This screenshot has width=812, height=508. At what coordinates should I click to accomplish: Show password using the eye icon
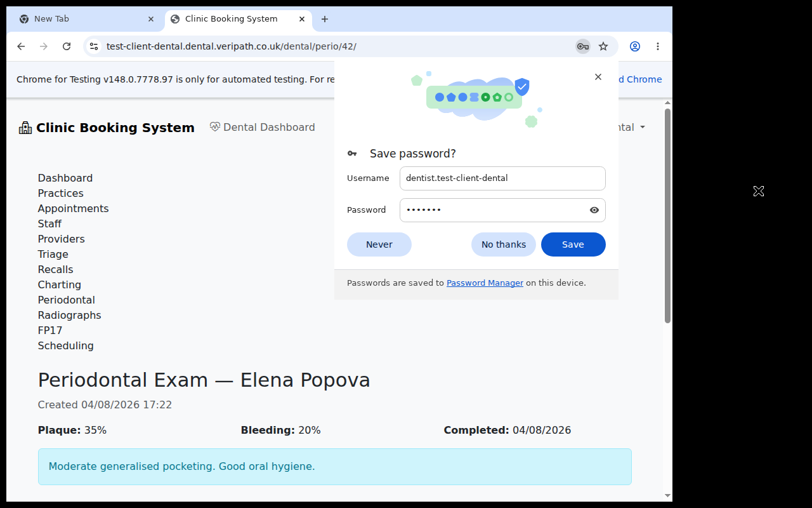pos(594,210)
